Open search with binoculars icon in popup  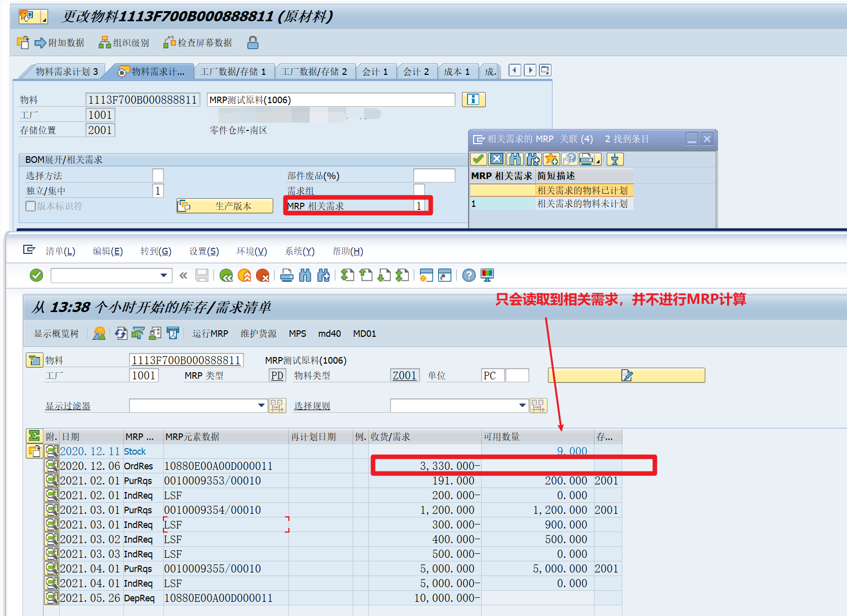click(x=515, y=159)
